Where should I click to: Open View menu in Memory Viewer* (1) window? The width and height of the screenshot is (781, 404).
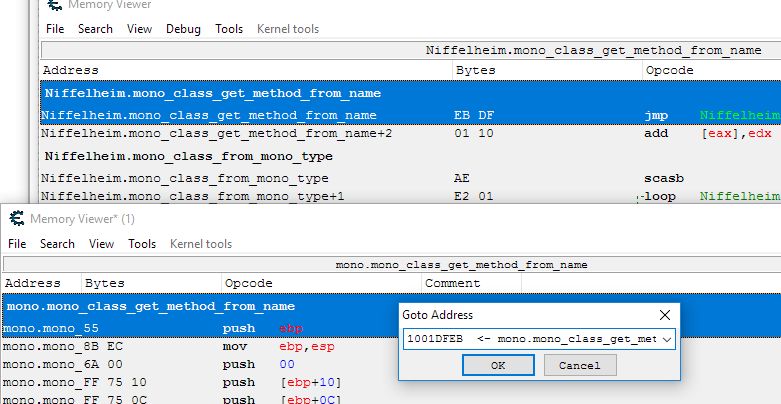(102, 244)
